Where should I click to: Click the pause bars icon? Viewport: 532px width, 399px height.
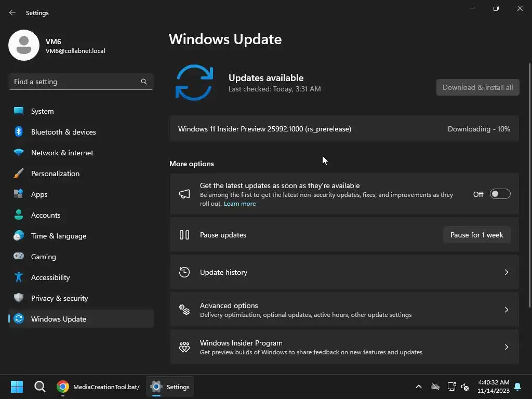(x=184, y=235)
